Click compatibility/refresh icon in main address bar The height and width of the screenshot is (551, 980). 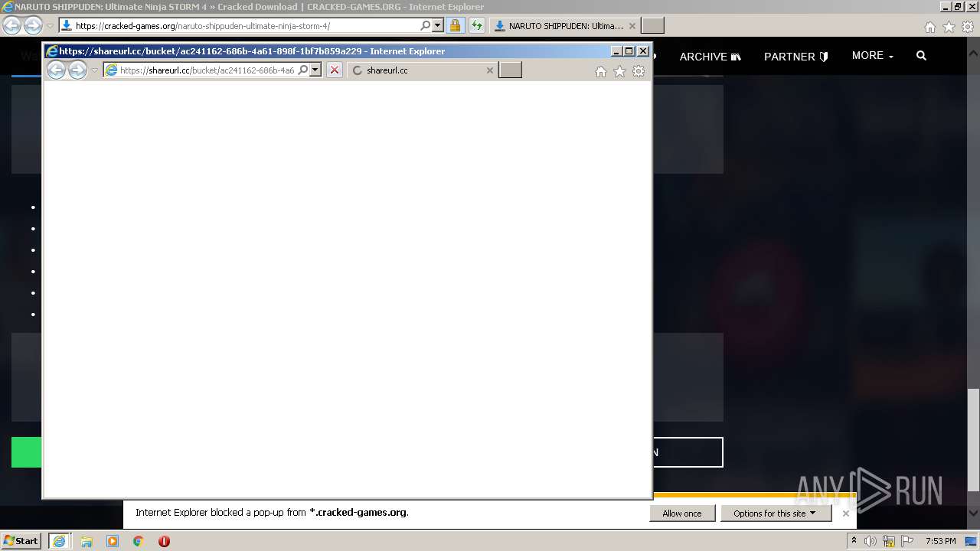pyautogui.click(x=477, y=26)
